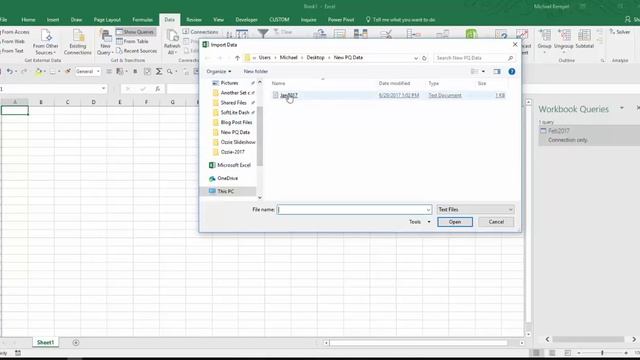Select the Feb2017 query in Workbook Queries

coord(589,135)
